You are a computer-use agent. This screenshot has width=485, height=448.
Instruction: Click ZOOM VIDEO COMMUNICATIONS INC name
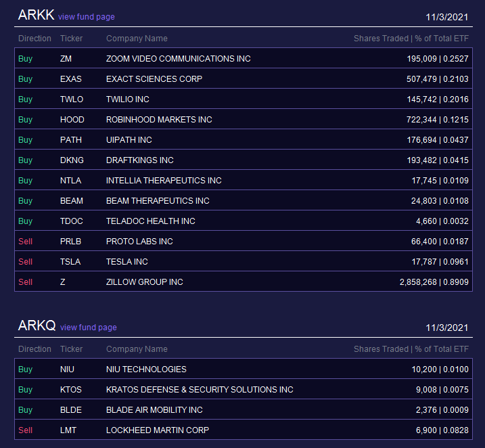(x=179, y=58)
